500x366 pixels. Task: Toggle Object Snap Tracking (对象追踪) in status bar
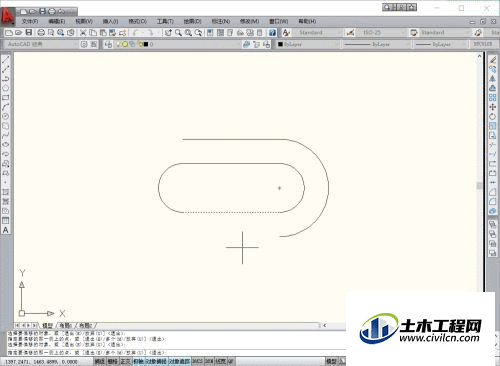[179, 361]
